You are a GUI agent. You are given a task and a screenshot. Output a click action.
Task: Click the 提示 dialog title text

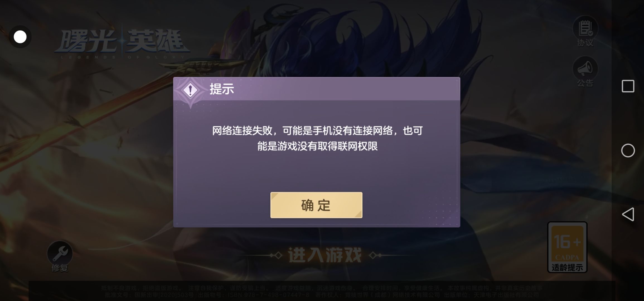222,89
